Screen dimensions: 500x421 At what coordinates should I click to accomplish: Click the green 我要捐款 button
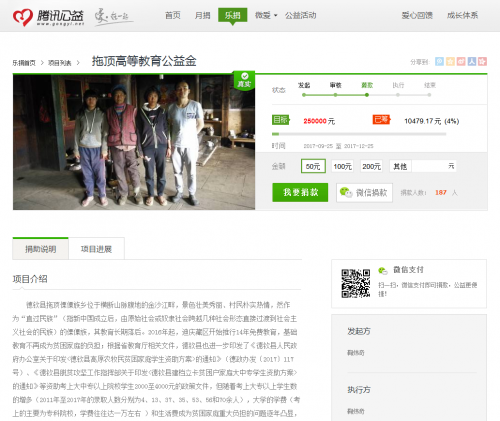coord(300,192)
